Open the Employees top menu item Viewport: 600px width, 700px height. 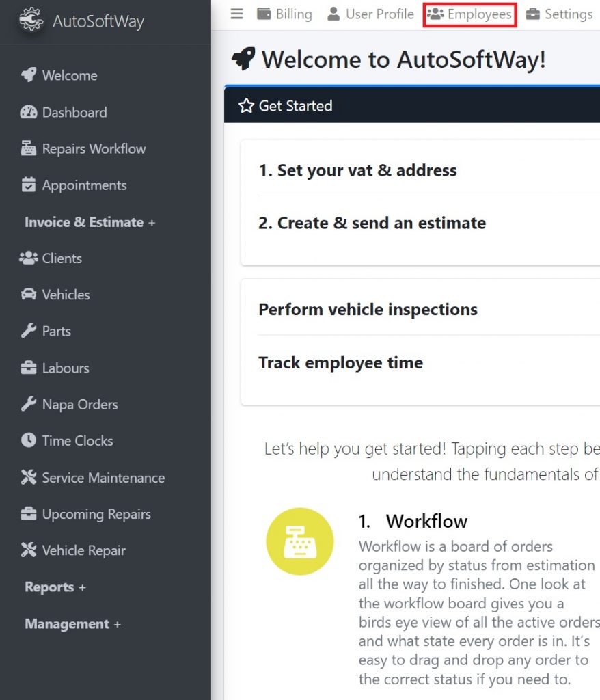[469, 15]
